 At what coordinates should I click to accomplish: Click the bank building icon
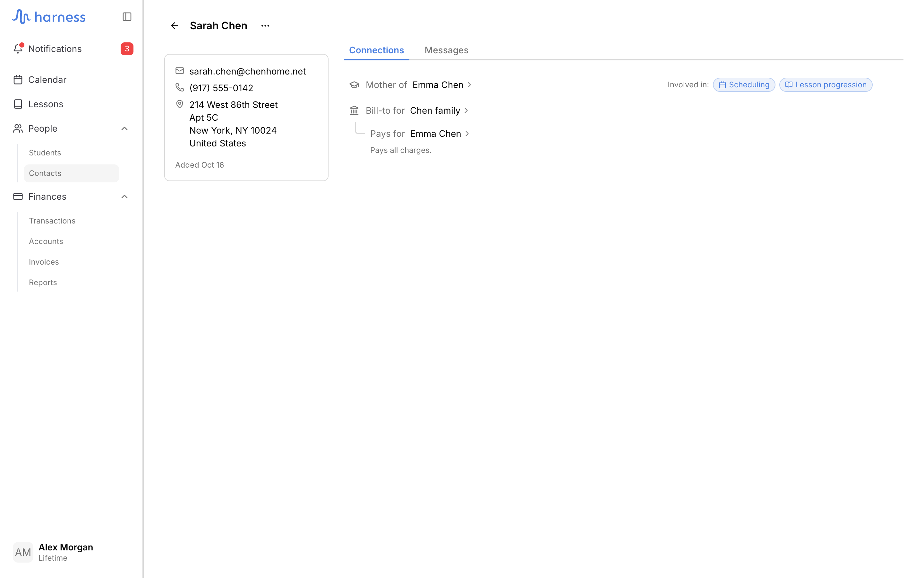tap(354, 110)
